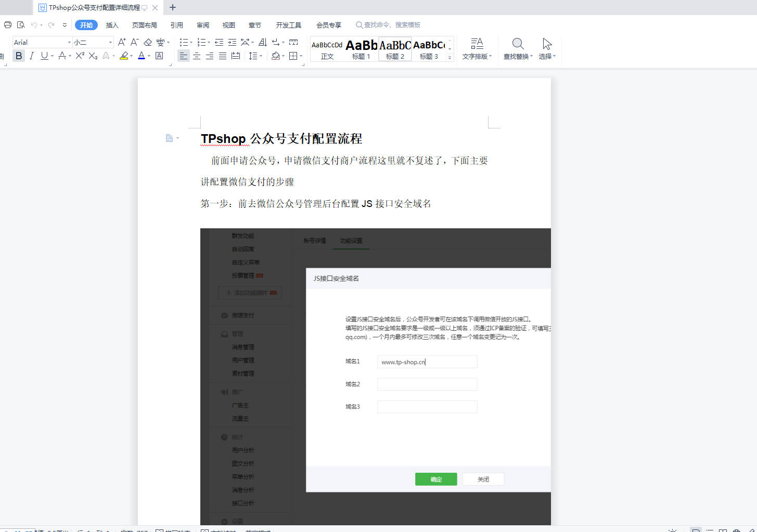Apply distributed alignment

point(236,56)
